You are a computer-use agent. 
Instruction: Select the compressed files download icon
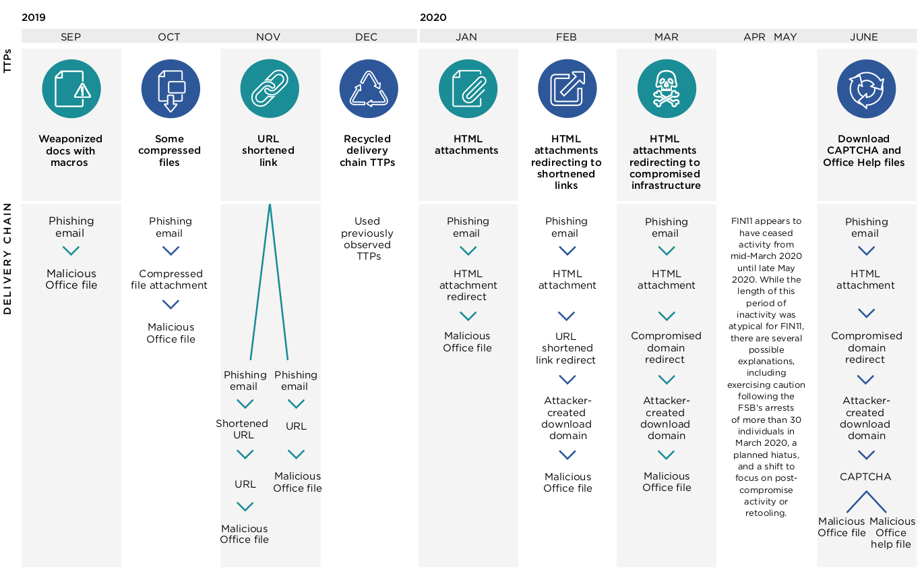[x=171, y=88]
